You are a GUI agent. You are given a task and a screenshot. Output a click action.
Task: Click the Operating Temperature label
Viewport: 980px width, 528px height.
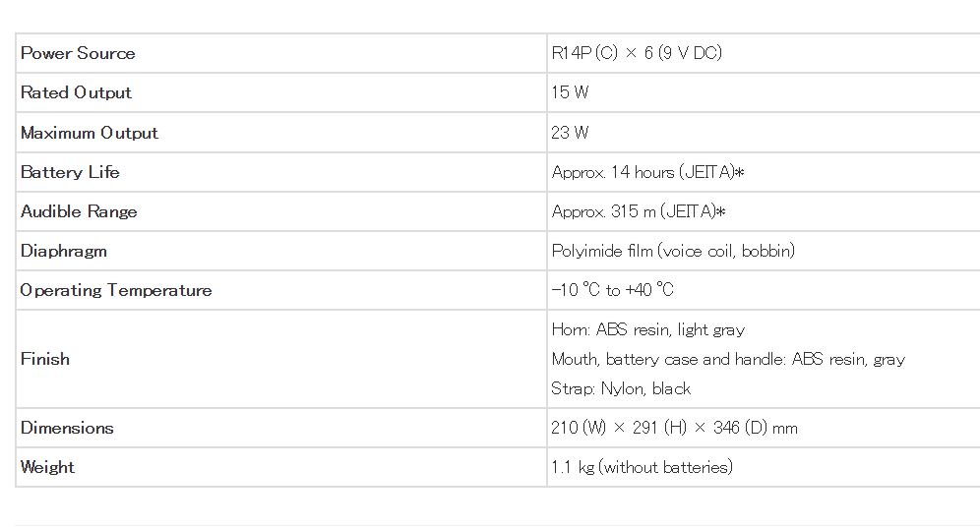click(x=116, y=290)
